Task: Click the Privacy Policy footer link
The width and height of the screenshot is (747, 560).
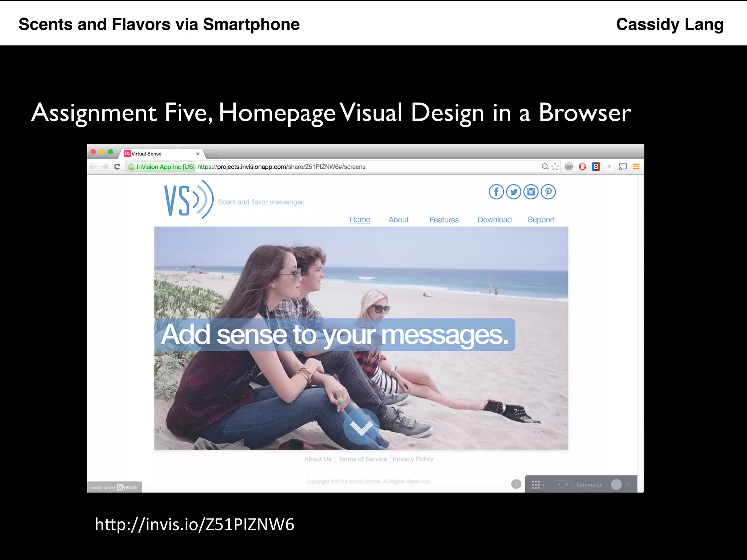Action: pos(413,459)
